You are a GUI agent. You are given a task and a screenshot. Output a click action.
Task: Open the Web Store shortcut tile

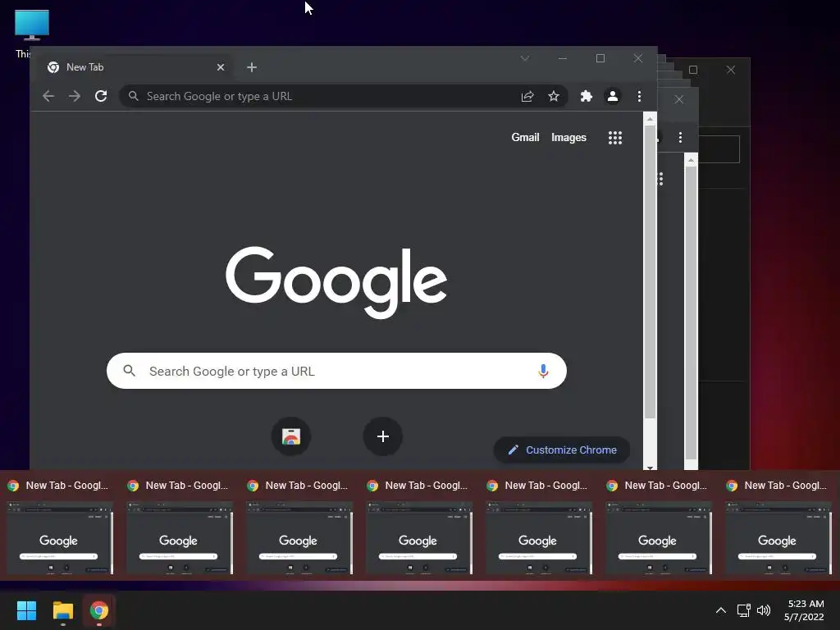point(291,436)
